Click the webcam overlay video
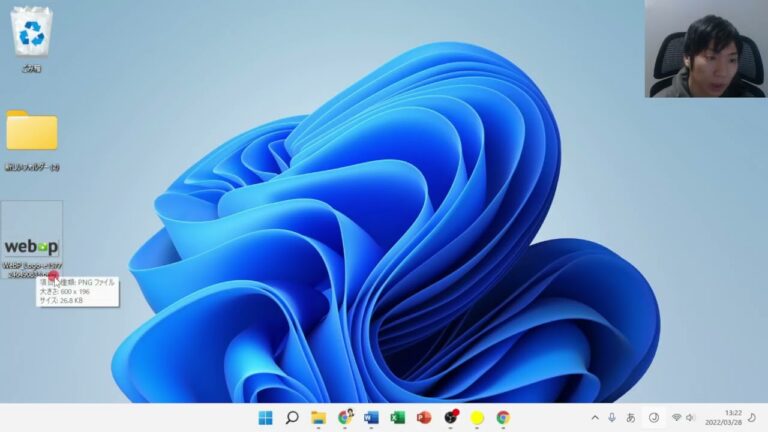The height and width of the screenshot is (432, 768). pos(706,48)
